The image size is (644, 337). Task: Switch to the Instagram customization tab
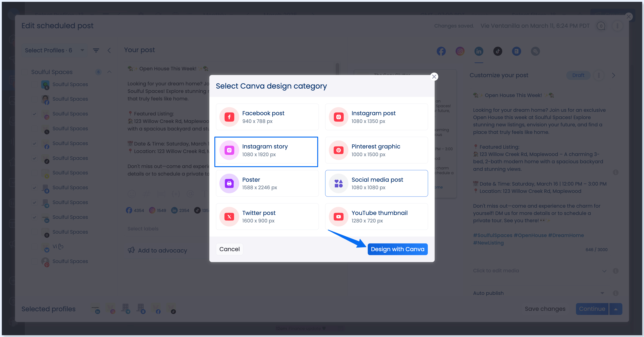tap(460, 51)
